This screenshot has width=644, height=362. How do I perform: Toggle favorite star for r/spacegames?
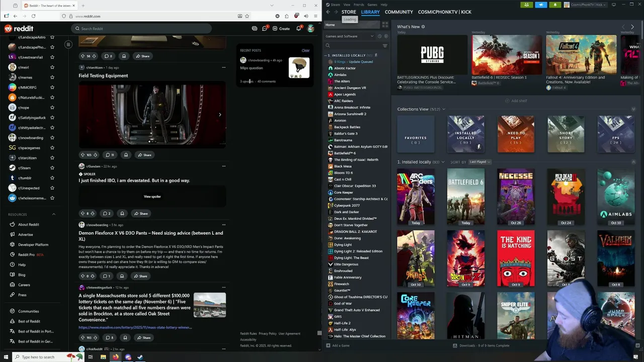(52, 148)
